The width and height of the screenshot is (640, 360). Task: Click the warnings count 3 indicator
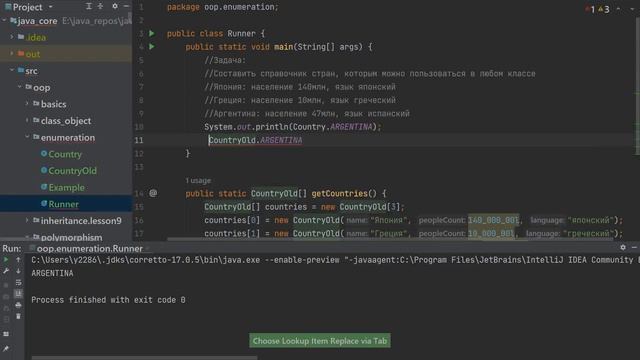604,9
